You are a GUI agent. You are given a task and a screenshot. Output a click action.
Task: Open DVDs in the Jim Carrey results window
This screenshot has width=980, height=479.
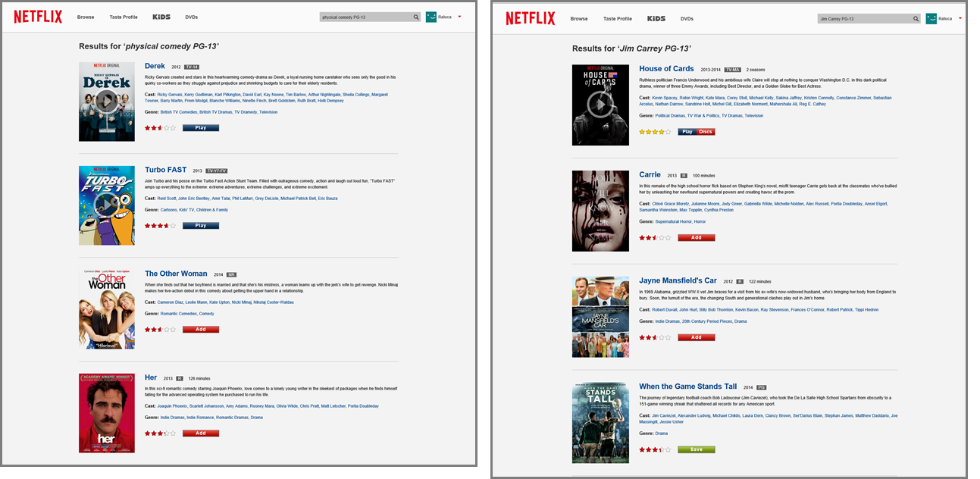pos(687,18)
